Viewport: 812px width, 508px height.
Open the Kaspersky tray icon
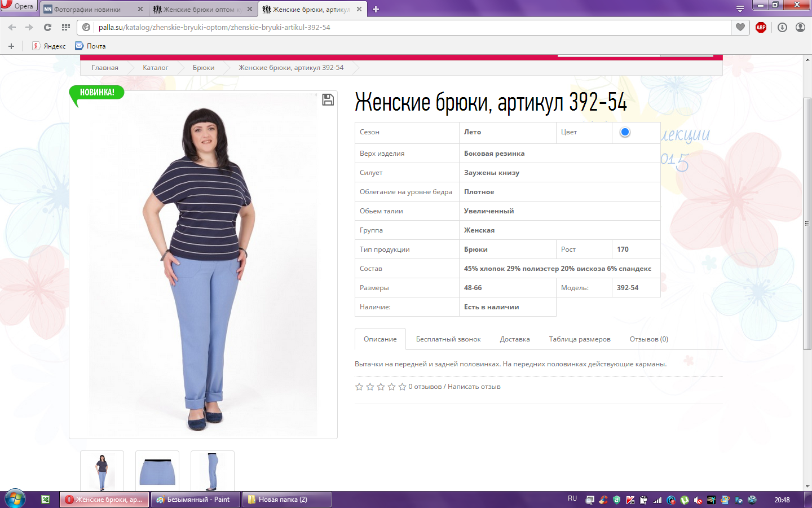click(x=630, y=500)
